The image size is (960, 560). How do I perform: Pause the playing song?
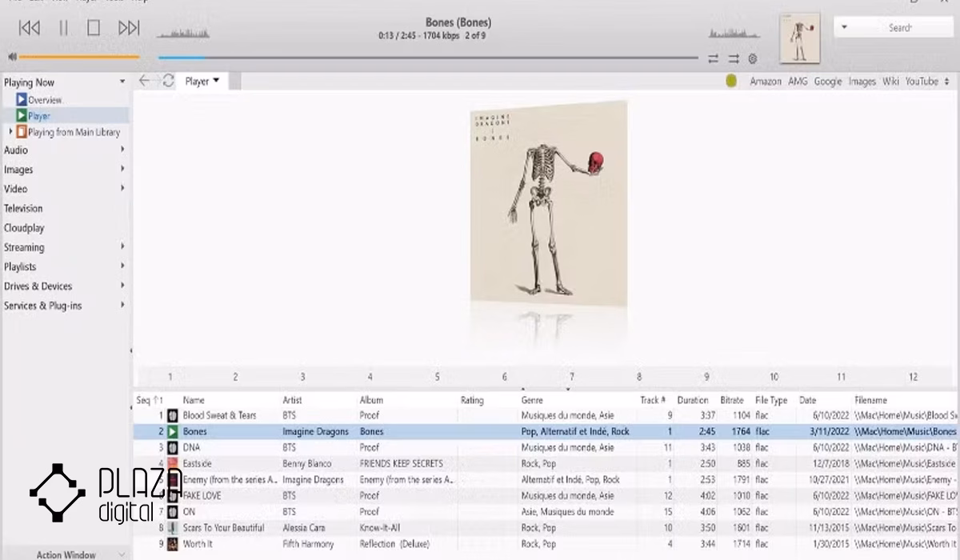63,28
